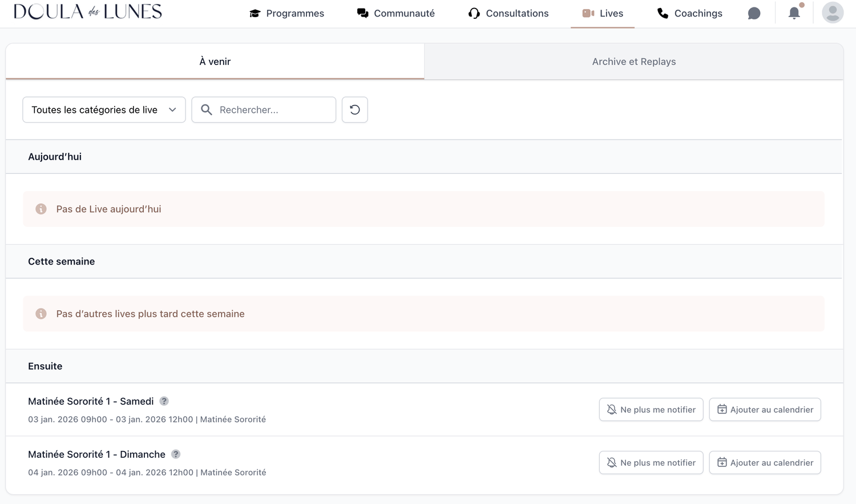Open the Programmes menu

coord(286,13)
